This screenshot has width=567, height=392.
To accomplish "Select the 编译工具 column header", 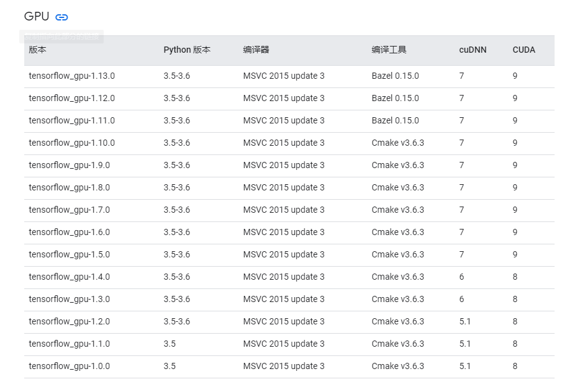I will tap(389, 50).
